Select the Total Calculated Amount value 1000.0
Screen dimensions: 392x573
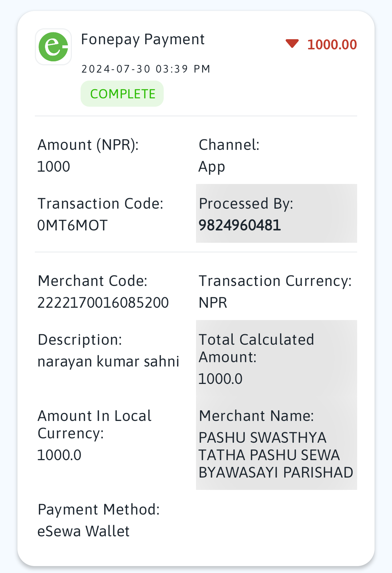220,379
